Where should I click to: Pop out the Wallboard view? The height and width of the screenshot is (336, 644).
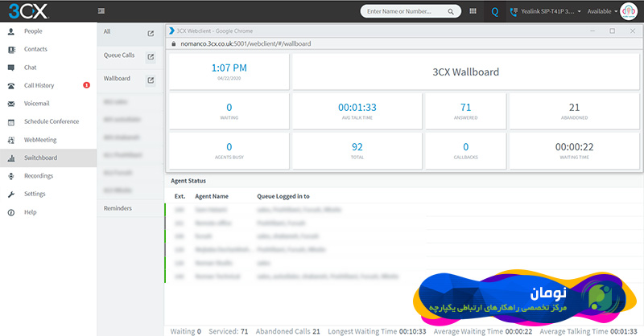(151, 80)
